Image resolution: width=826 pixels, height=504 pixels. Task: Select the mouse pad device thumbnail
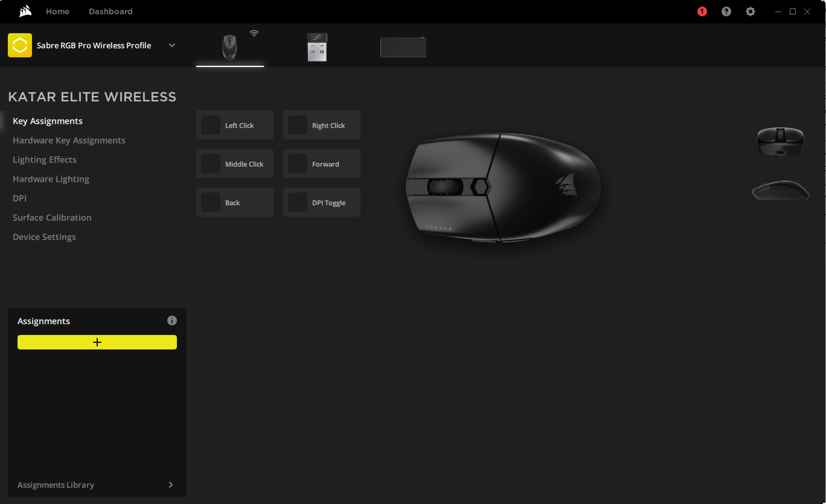[403, 47]
